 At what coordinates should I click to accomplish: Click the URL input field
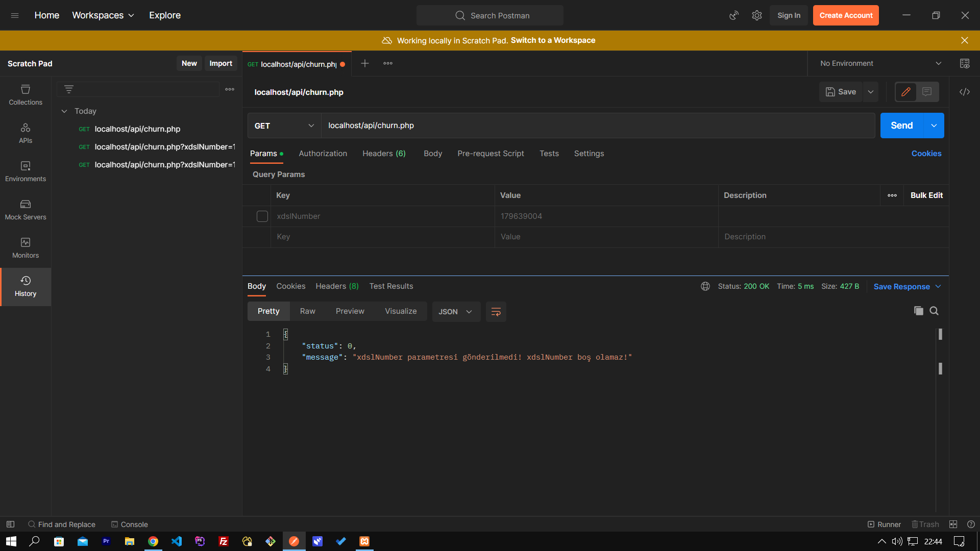click(x=598, y=125)
